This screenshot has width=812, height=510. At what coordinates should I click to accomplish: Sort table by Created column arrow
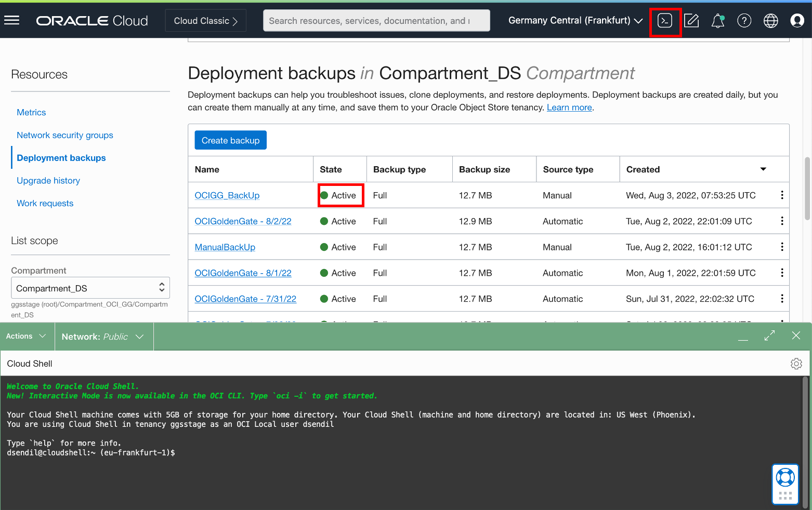[763, 169]
